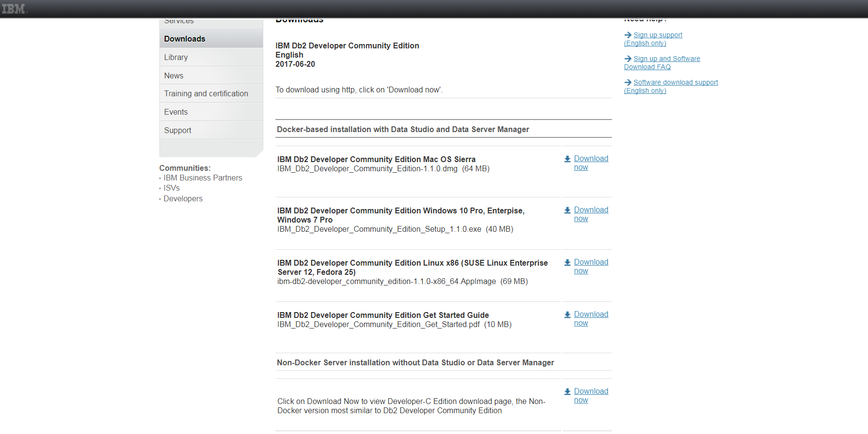868x434 pixels.
Task: Click download arrow icon for Windows 10 Pro edition
Action: [x=567, y=210]
